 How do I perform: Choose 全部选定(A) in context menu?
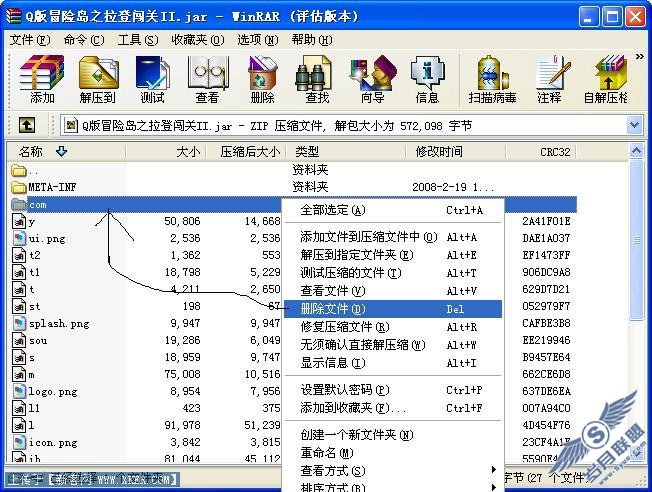tap(393, 210)
